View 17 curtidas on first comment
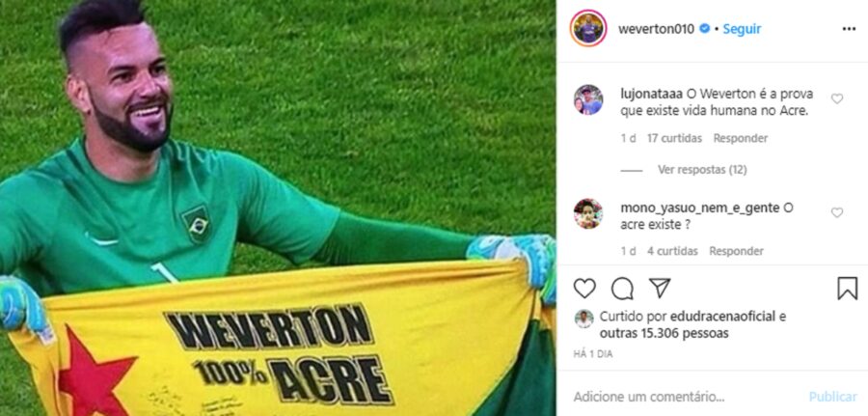868x416 pixels. (674, 138)
